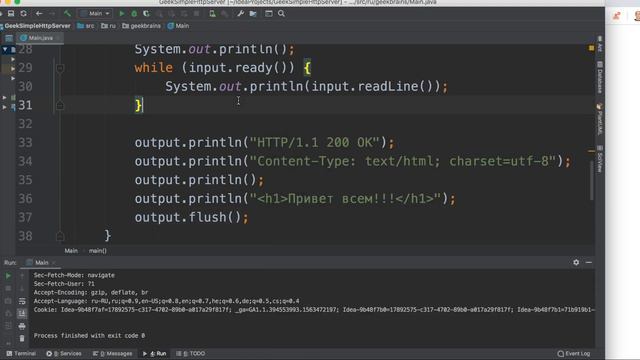Click the geekbrains folder breadcrumb
The image size is (640, 360).
point(142,26)
